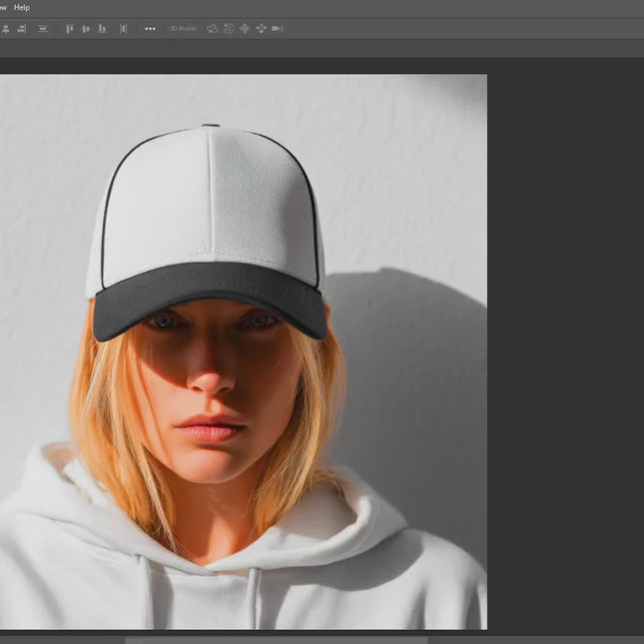Click the distribute vertically icon

pyautogui.click(x=43, y=29)
